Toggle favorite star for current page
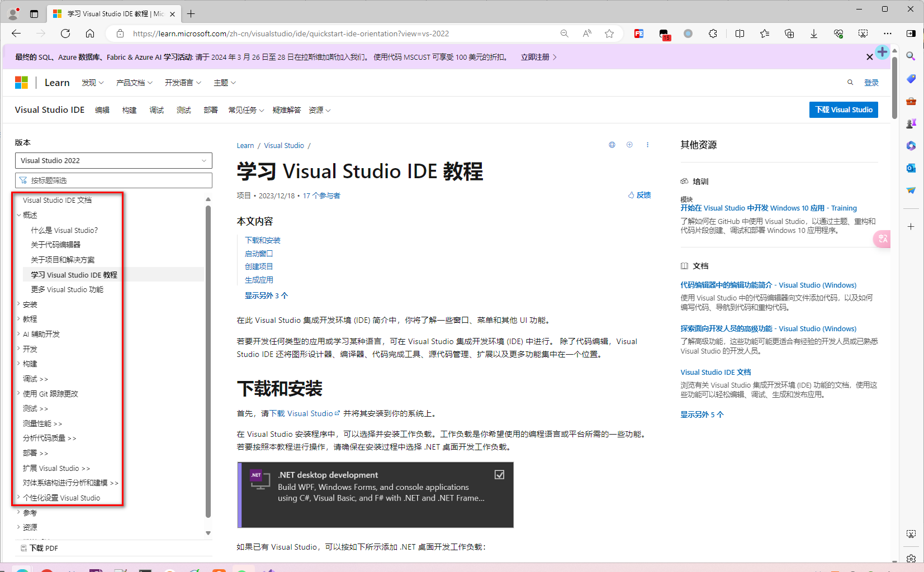The width and height of the screenshot is (924, 572). (x=609, y=34)
